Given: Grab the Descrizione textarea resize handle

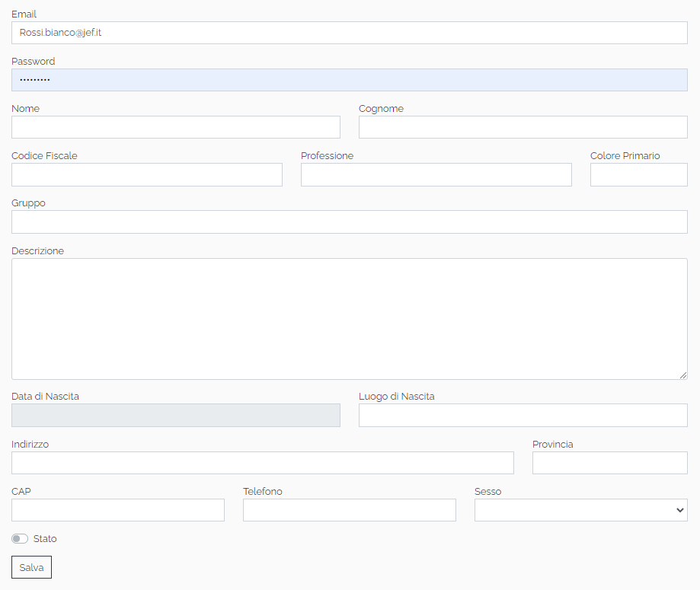Looking at the screenshot, I should coord(683,375).
